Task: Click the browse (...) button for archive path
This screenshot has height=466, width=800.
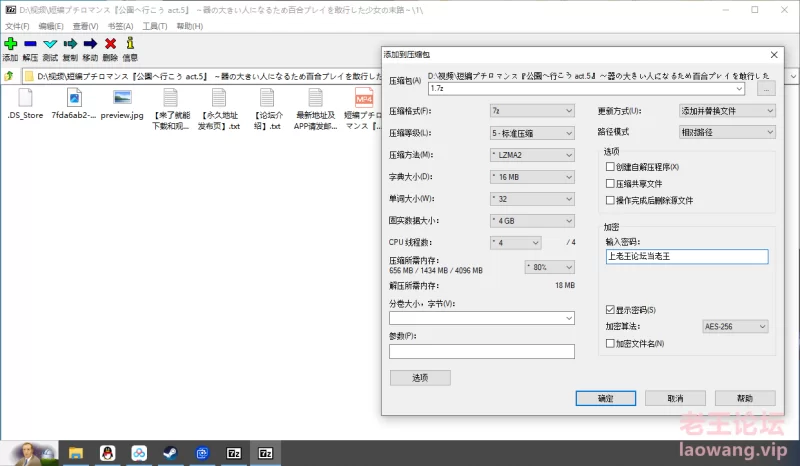Action: coord(766,88)
